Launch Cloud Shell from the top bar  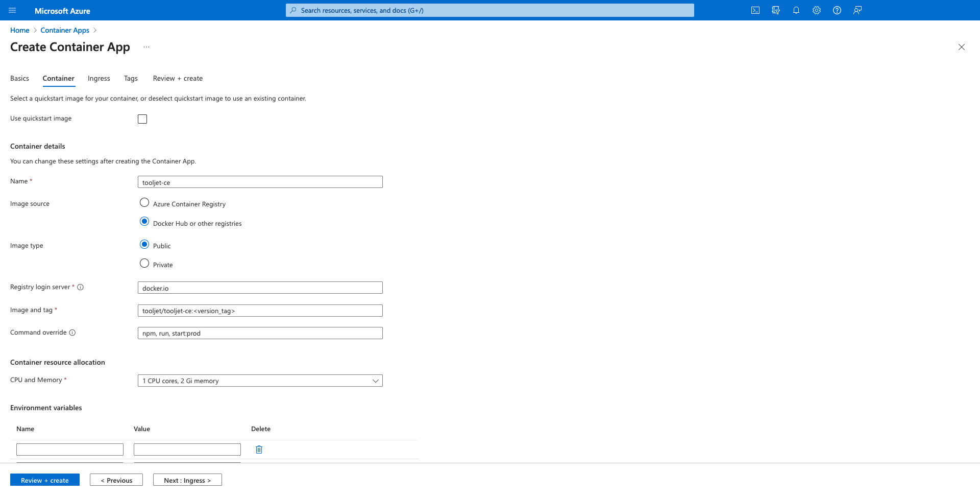point(755,10)
